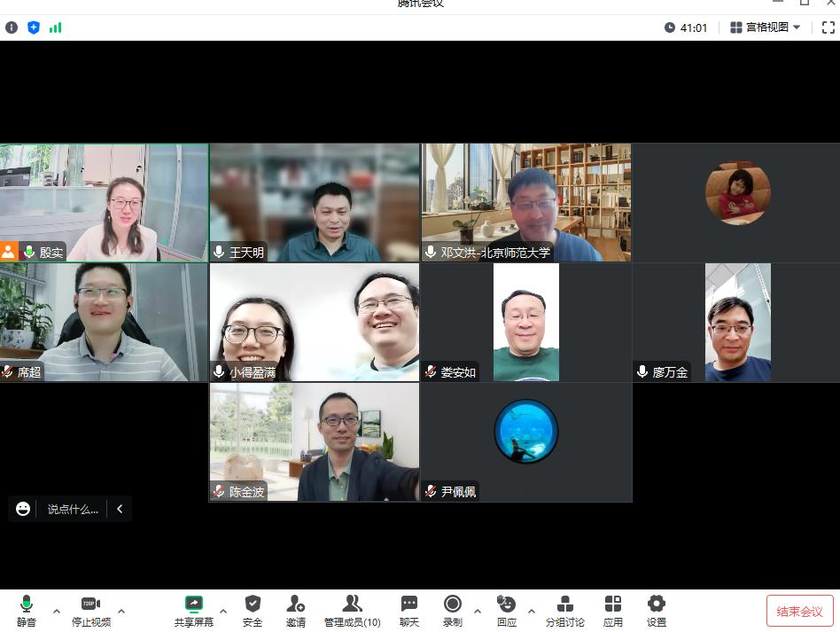Open the blue security shield indicator
The height and width of the screenshot is (632, 840).
pyautogui.click(x=34, y=27)
